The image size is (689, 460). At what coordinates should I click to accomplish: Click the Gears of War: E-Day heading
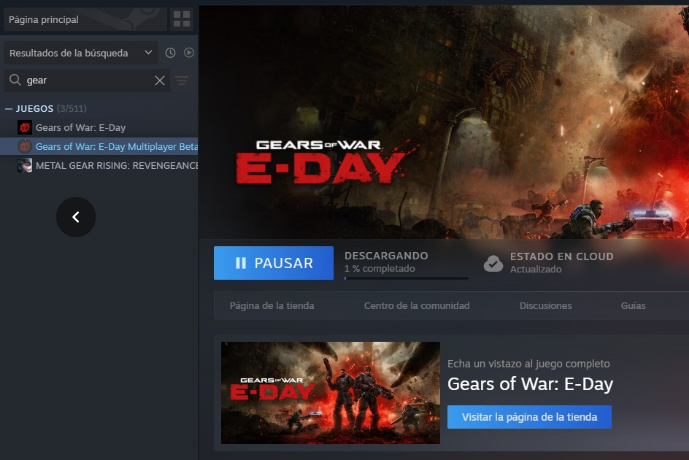pos(530,384)
